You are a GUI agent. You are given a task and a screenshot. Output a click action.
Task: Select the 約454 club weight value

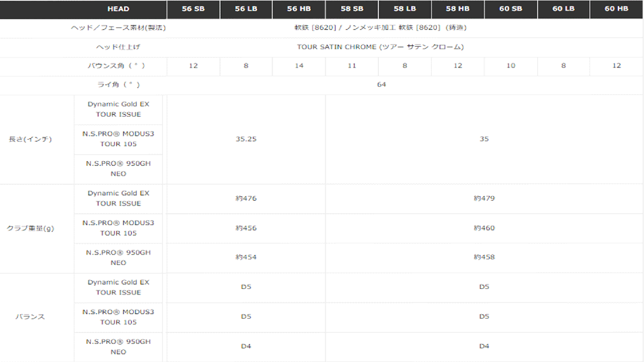(x=246, y=257)
